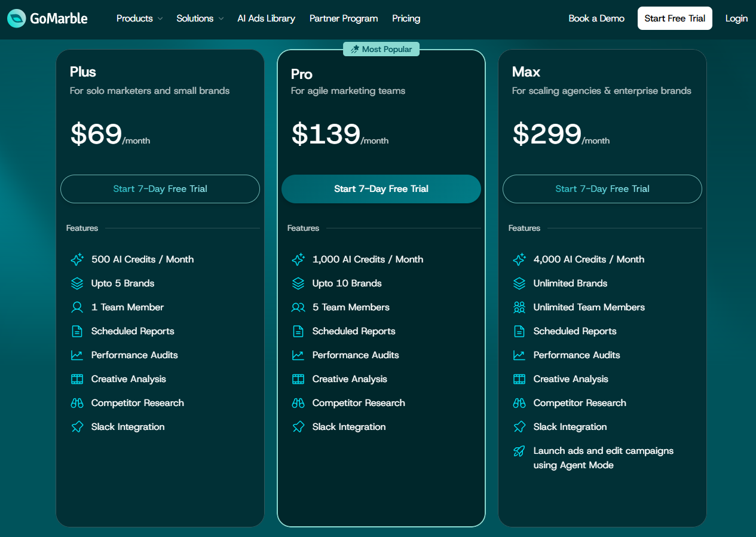Click the '4,000 AI Credits / Month' text
The width and height of the screenshot is (756, 537).
click(x=589, y=260)
